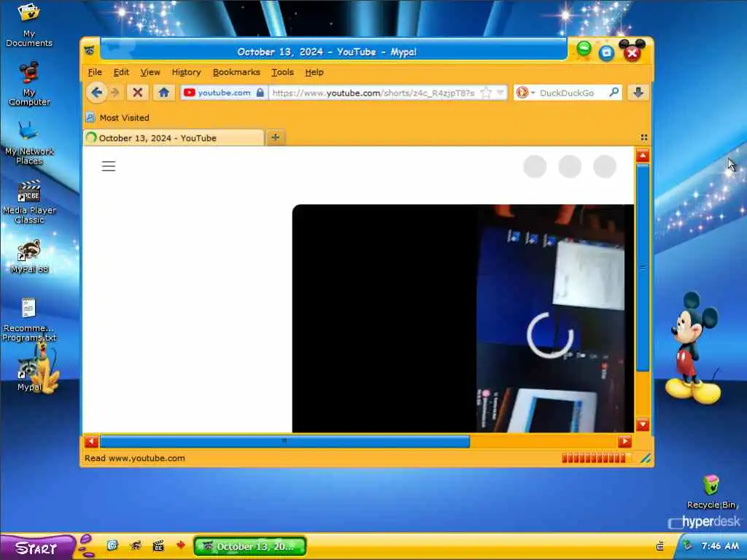Screen dimensions: 747x560
Task: Open the Most Visited bookmarks folder
Action: click(x=117, y=117)
